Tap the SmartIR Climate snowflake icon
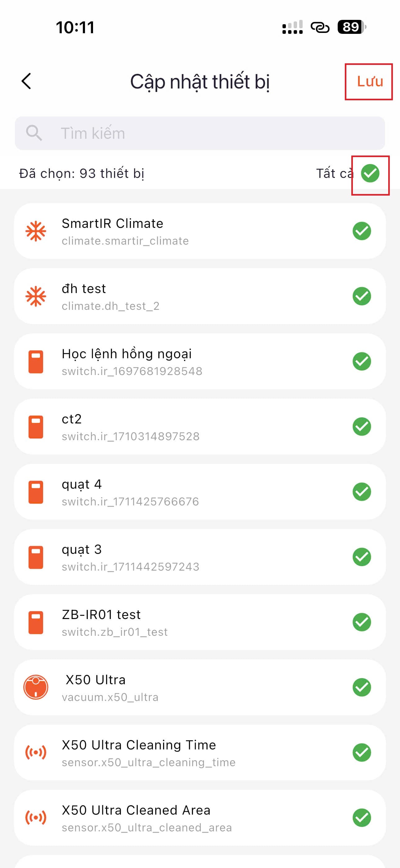 (36, 231)
